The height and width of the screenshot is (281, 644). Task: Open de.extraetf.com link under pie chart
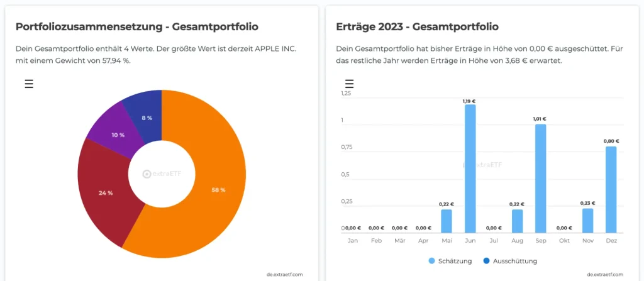284,274
